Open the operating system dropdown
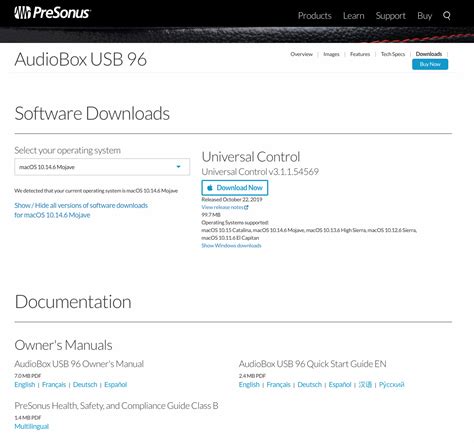The height and width of the screenshot is (443, 474). 102,167
